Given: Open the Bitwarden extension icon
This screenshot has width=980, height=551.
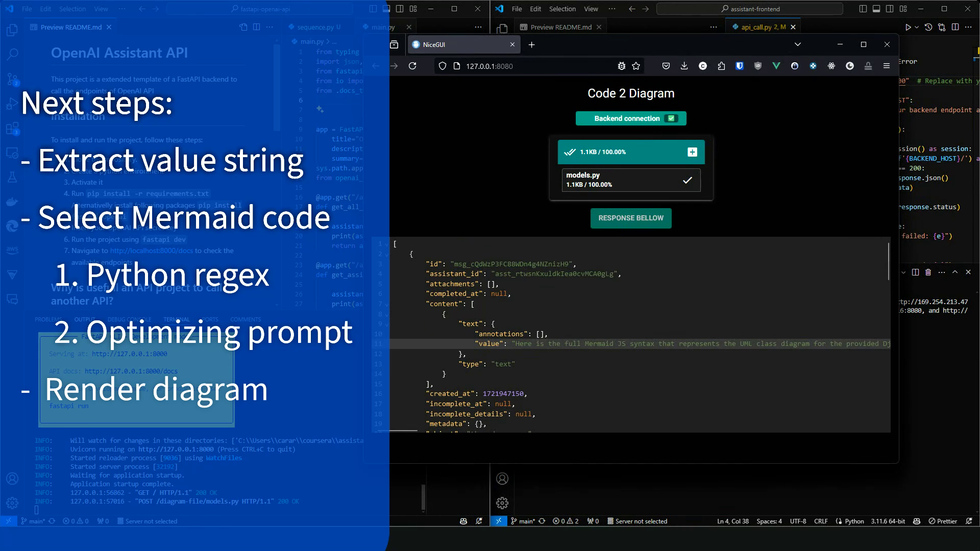Looking at the screenshot, I should (x=740, y=66).
